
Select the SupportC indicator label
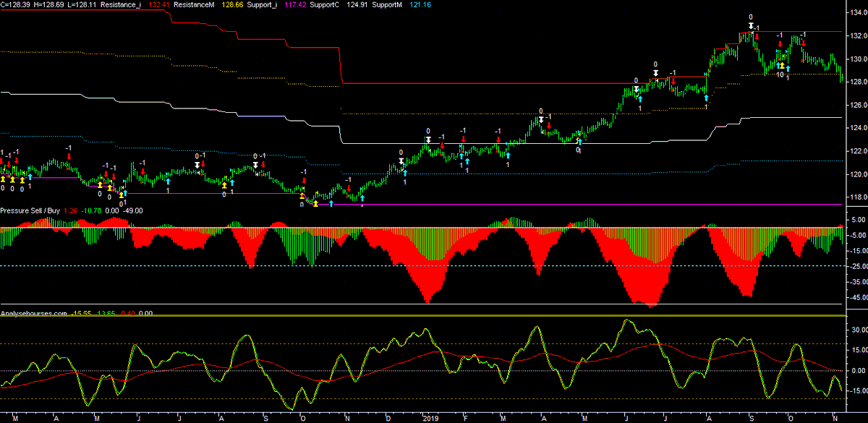(x=325, y=5)
